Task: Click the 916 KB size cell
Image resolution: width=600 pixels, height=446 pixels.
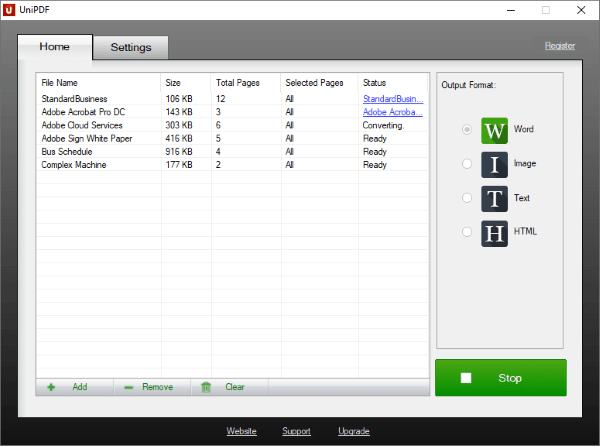Action: click(179, 151)
